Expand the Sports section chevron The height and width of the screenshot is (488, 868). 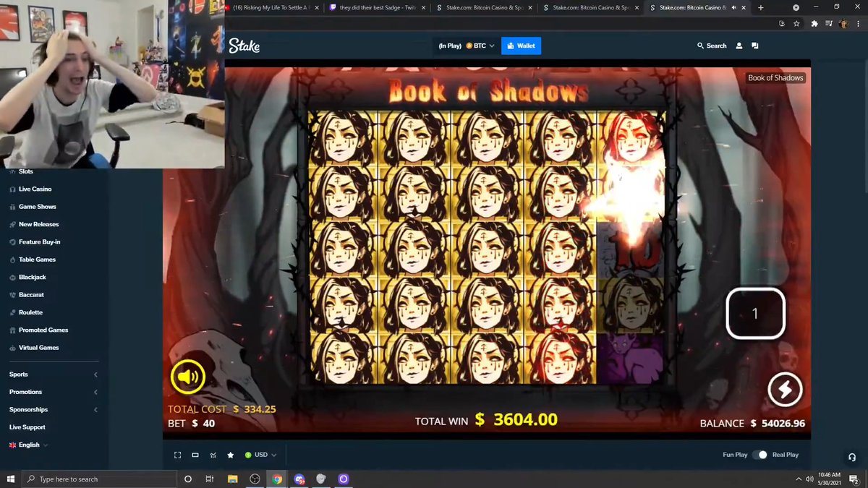95,374
